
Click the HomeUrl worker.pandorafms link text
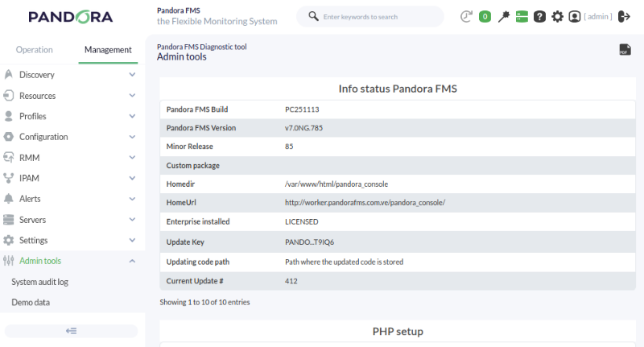(365, 202)
